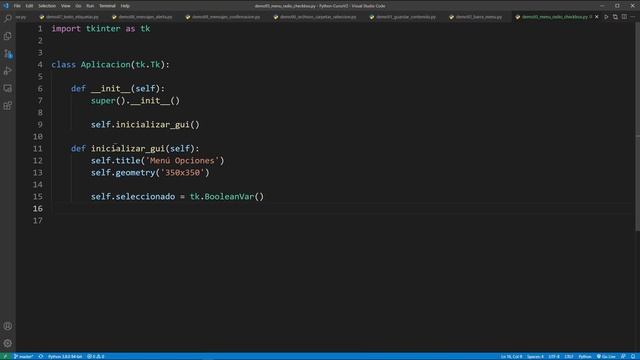Open the Run menu
This screenshot has width=640, height=360.
90,6
